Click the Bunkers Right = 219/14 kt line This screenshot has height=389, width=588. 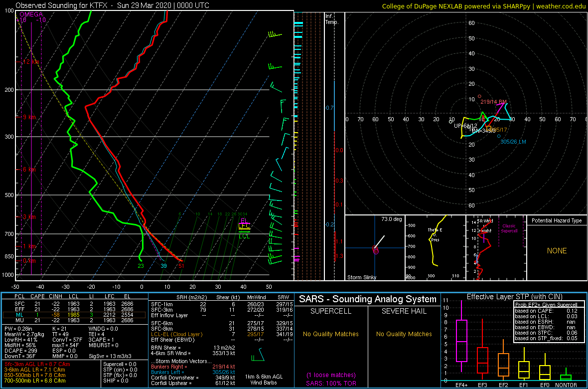pos(193,367)
